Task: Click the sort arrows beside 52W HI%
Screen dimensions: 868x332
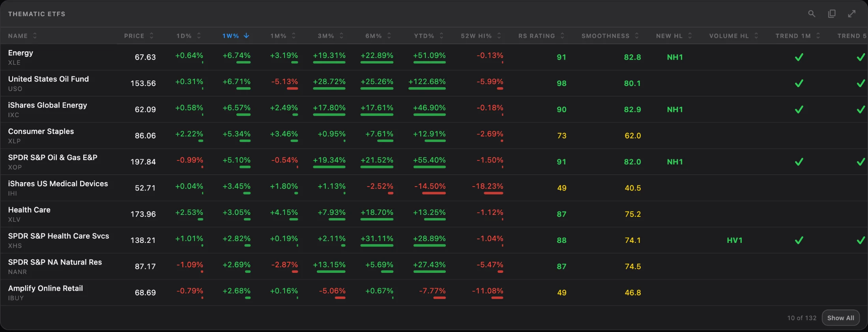Action: 499,36
